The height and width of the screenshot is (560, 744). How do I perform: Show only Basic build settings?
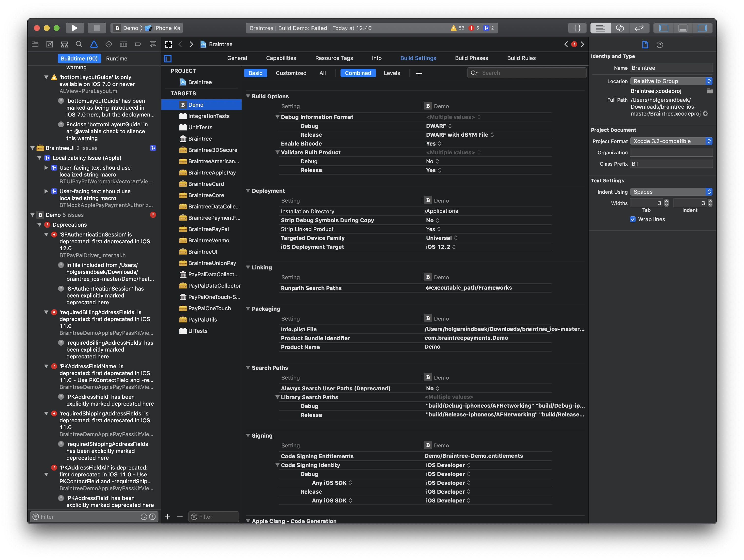pyautogui.click(x=255, y=73)
